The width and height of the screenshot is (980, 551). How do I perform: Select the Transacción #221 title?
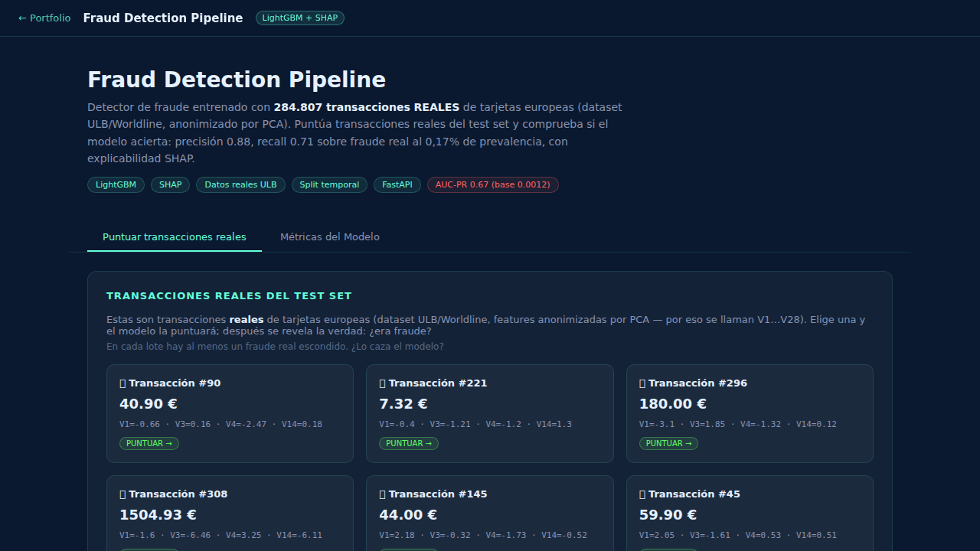pyautogui.click(x=438, y=383)
